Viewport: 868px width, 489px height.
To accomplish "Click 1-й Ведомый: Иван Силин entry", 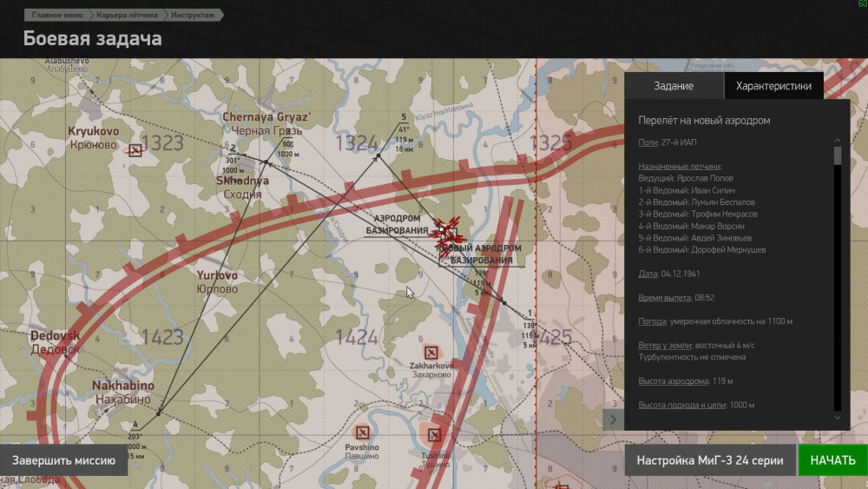I will coord(687,190).
